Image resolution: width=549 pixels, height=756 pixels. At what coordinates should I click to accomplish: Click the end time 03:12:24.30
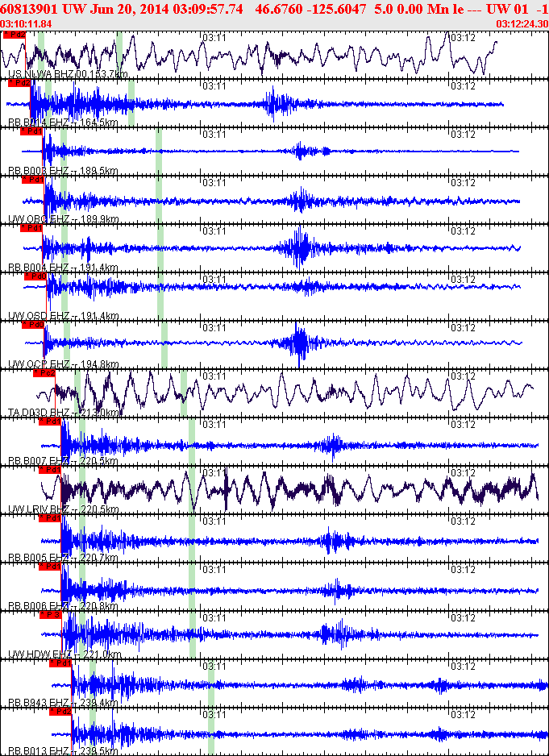click(522, 24)
